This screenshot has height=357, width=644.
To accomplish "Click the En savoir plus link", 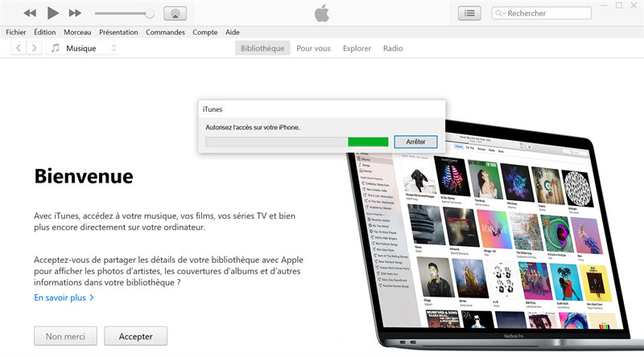I will [x=64, y=297].
